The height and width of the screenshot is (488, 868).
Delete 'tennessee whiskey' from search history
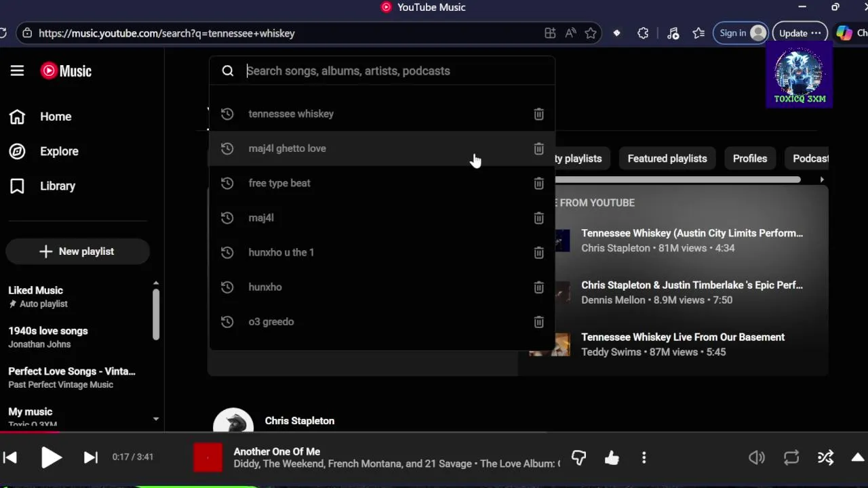coord(538,114)
